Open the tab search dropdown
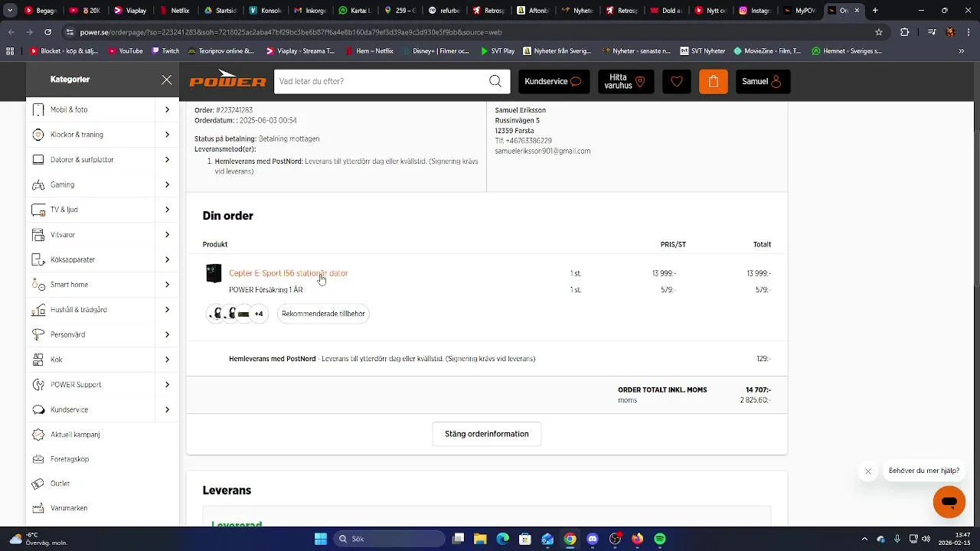 point(11,11)
